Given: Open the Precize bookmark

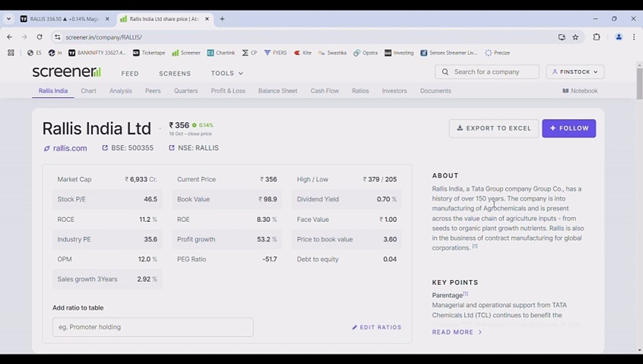Looking at the screenshot, I should (497, 53).
